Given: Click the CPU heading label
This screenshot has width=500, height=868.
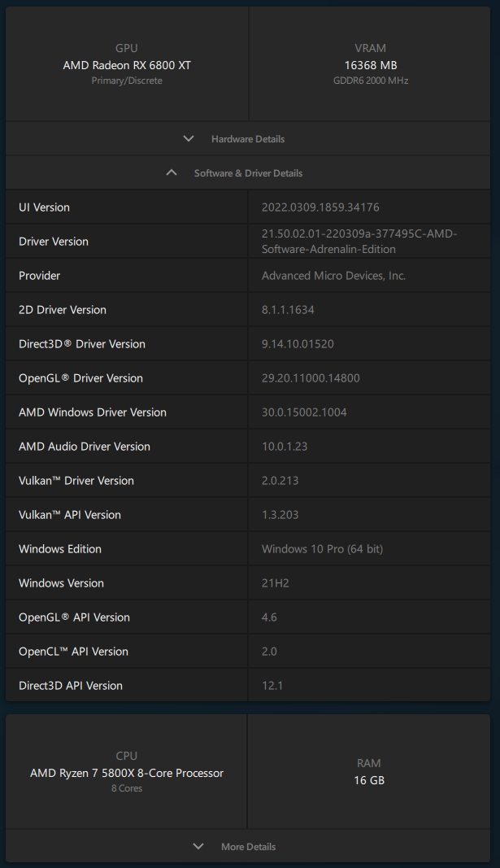Looking at the screenshot, I should coord(127,757).
